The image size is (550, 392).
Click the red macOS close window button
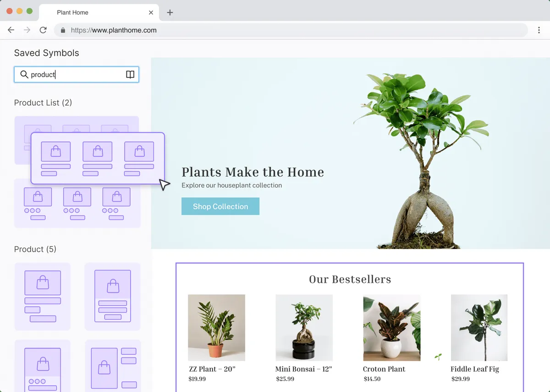[x=9, y=11]
